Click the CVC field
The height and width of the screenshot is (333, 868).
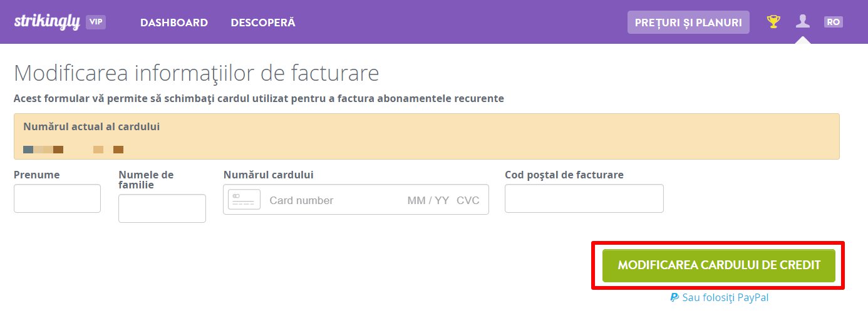click(468, 200)
